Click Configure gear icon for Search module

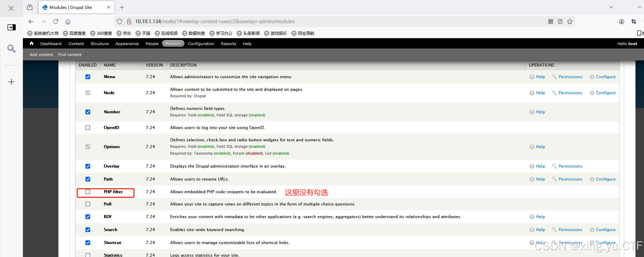[x=592, y=230]
